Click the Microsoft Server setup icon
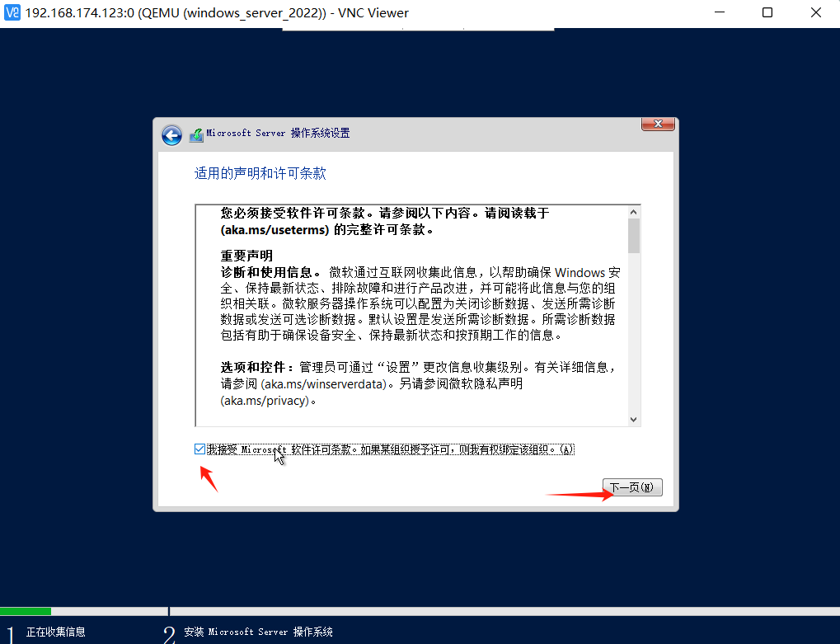Viewport: 840px width, 644px height. [197, 135]
